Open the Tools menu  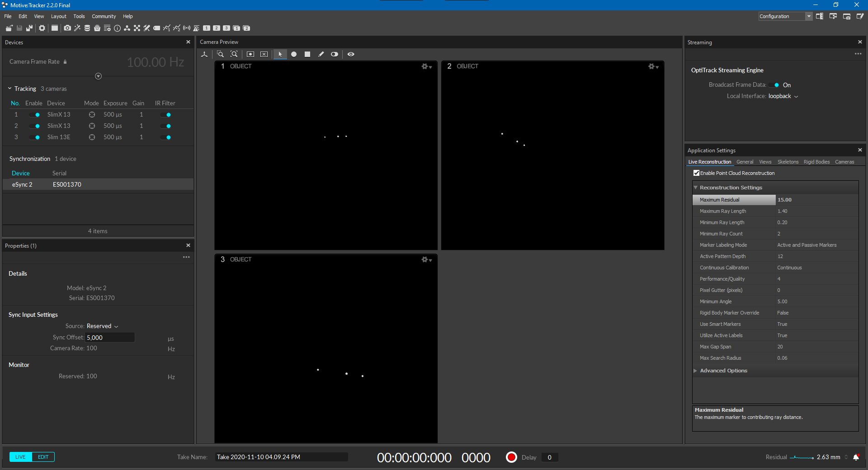[x=79, y=16]
